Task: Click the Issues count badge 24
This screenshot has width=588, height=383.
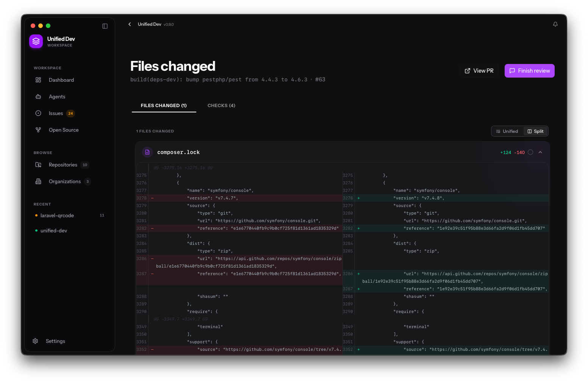Action: coord(70,113)
